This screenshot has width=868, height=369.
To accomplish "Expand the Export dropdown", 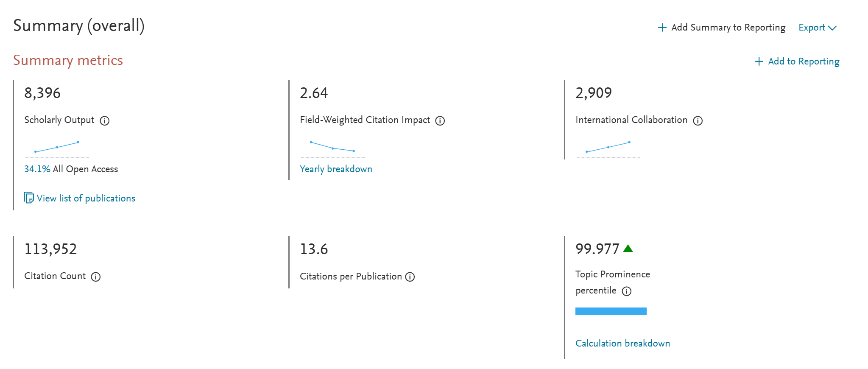I will [x=818, y=28].
